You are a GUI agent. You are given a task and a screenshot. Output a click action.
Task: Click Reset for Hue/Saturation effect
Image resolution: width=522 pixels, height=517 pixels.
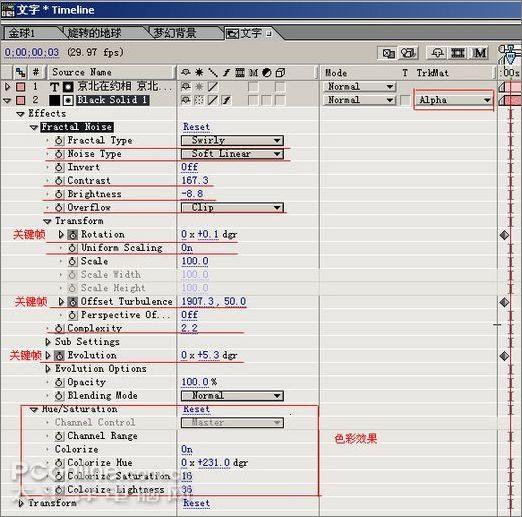pyautogui.click(x=196, y=409)
